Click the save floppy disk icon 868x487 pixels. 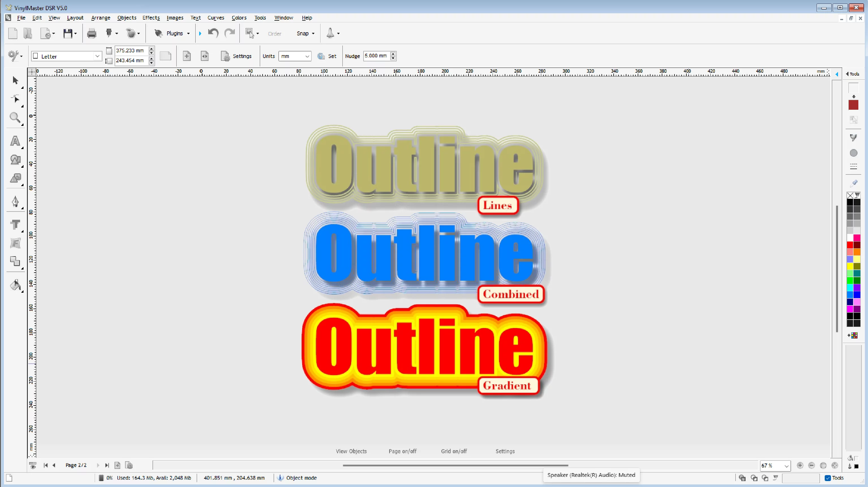coord(68,33)
